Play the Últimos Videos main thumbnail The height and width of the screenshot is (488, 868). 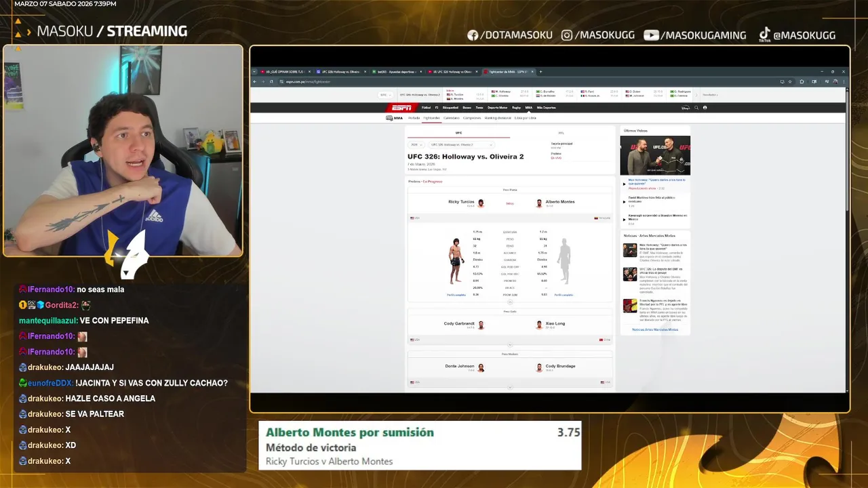point(655,156)
